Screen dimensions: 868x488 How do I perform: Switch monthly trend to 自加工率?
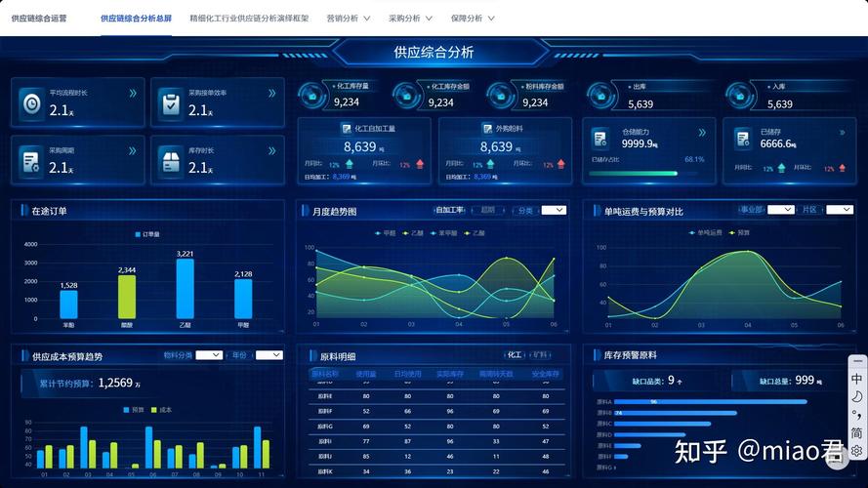[449, 210]
